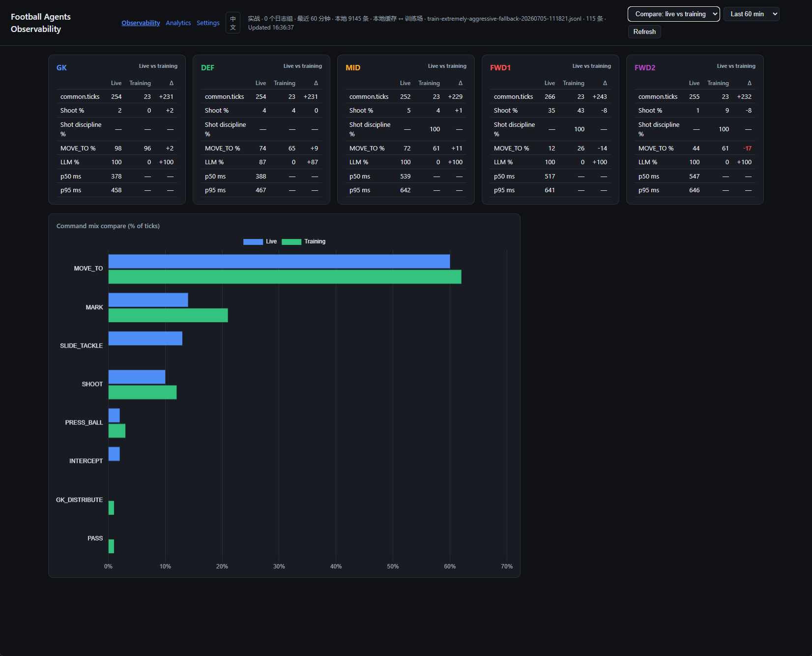Toggle the Training legend swatch in chart
Viewport: 812px width, 656px height.
point(291,241)
